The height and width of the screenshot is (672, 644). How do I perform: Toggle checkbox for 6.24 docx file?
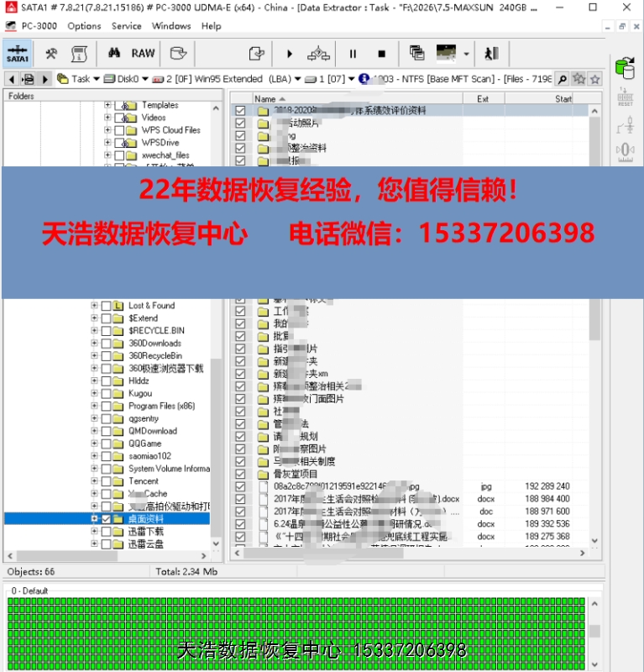pyautogui.click(x=240, y=524)
